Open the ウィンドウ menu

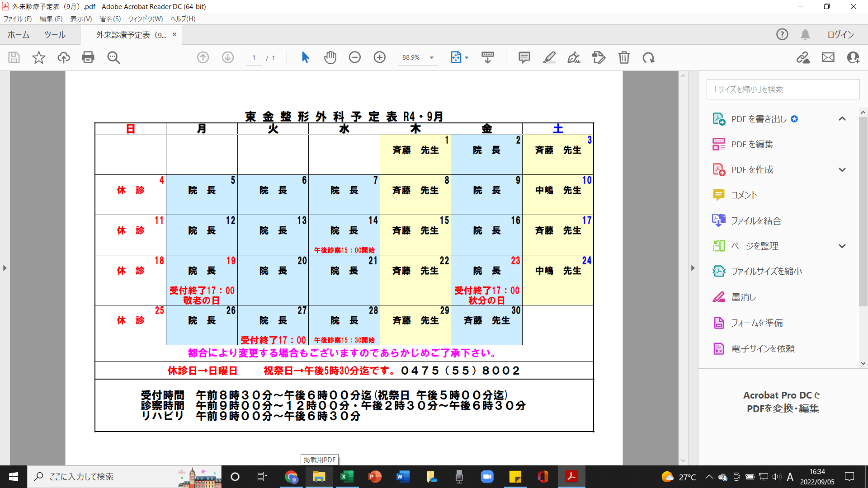click(146, 19)
